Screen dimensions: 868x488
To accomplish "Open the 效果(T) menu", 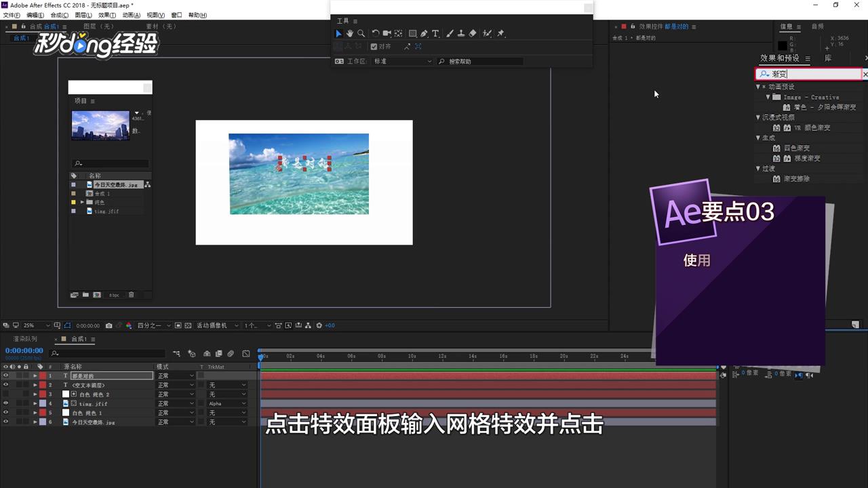I will pos(107,15).
